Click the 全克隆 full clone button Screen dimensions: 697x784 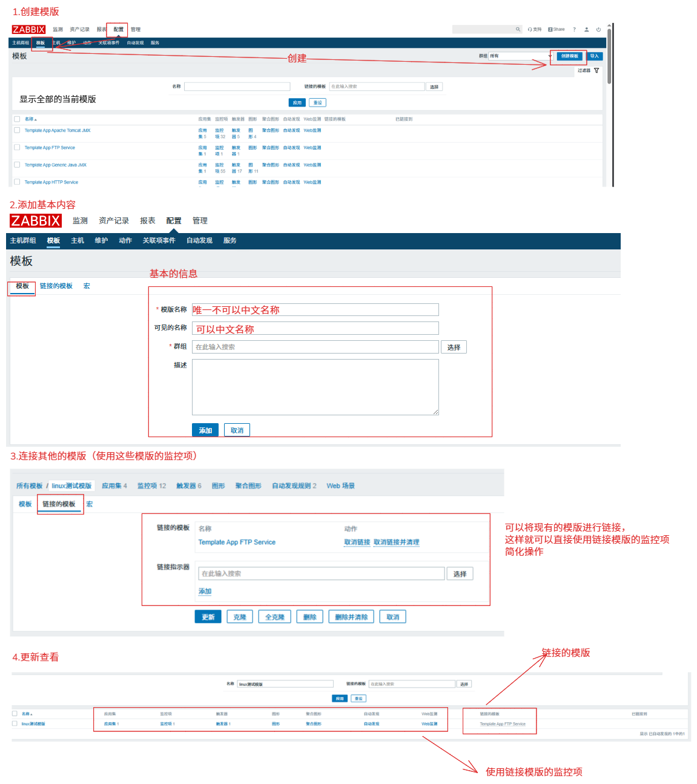coord(275,617)
